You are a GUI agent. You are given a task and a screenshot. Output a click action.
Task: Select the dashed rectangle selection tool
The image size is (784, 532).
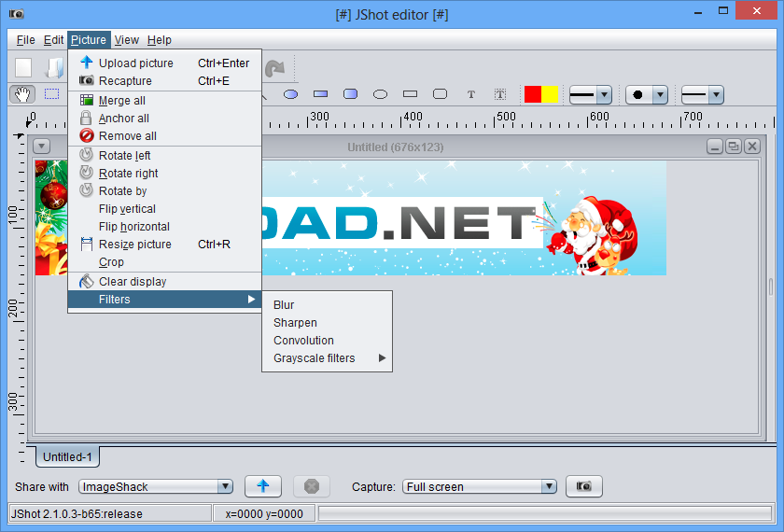[52, 94]
